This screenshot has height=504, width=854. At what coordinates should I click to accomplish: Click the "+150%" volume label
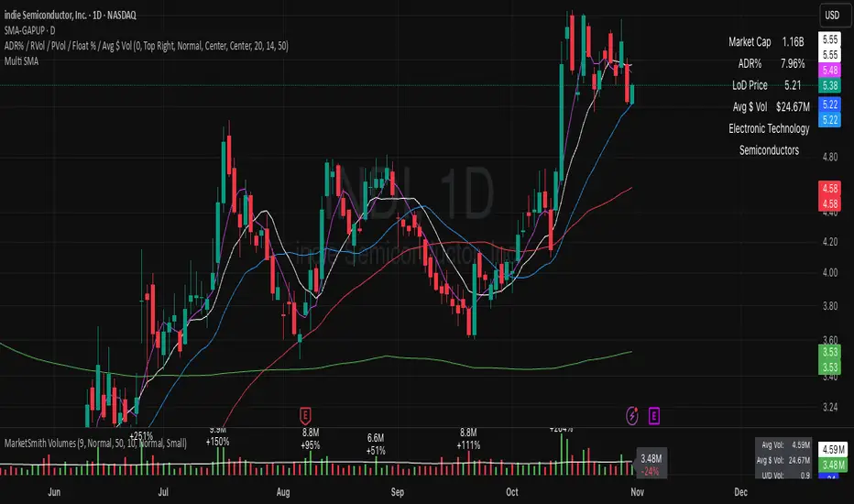[x=217, y=442]
